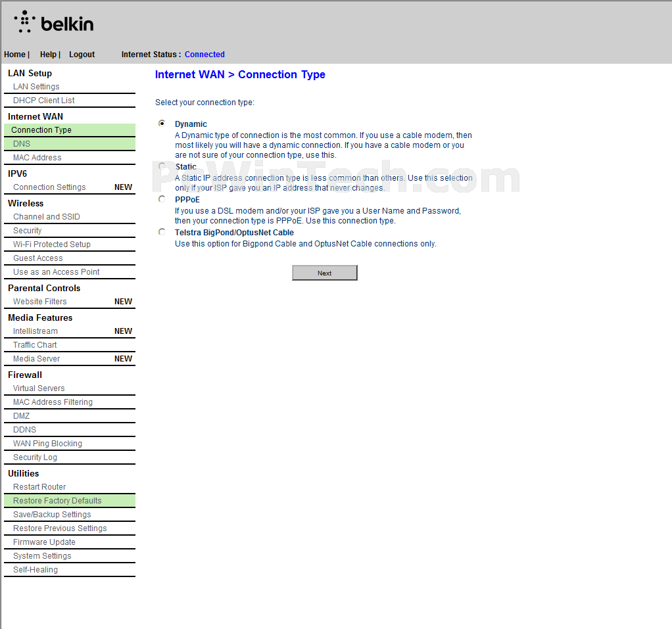This screenshot has height=629, width=672.
Task: Open DHCP Client List
Action: 43,101
